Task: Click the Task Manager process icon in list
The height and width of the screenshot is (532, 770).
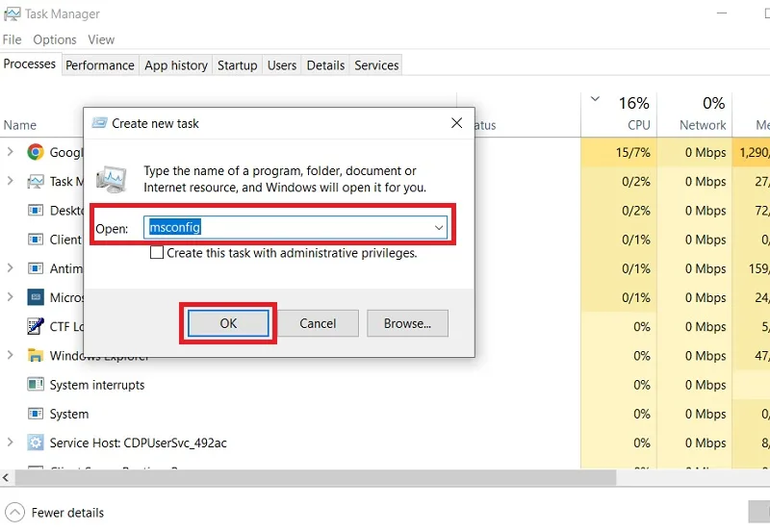Action: (36, 181)
